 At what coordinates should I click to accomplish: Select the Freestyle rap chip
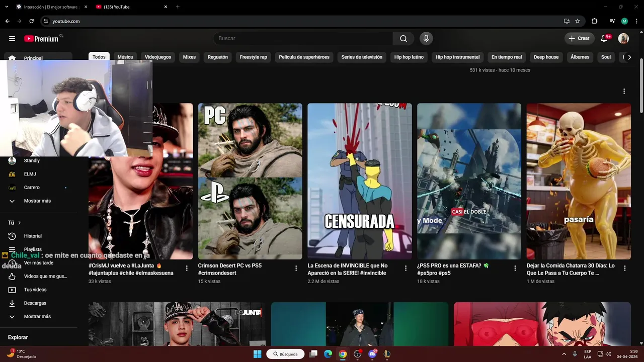coord(253,57)
